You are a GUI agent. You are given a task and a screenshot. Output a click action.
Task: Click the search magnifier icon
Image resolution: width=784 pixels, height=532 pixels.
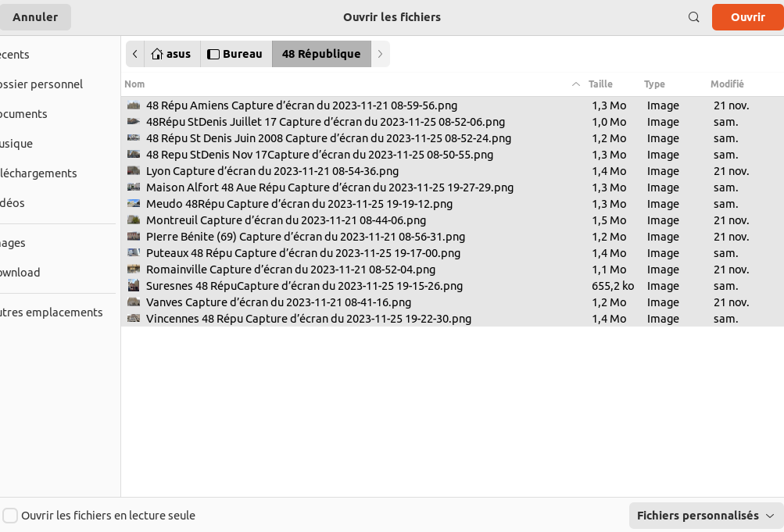tap(693, 17)
